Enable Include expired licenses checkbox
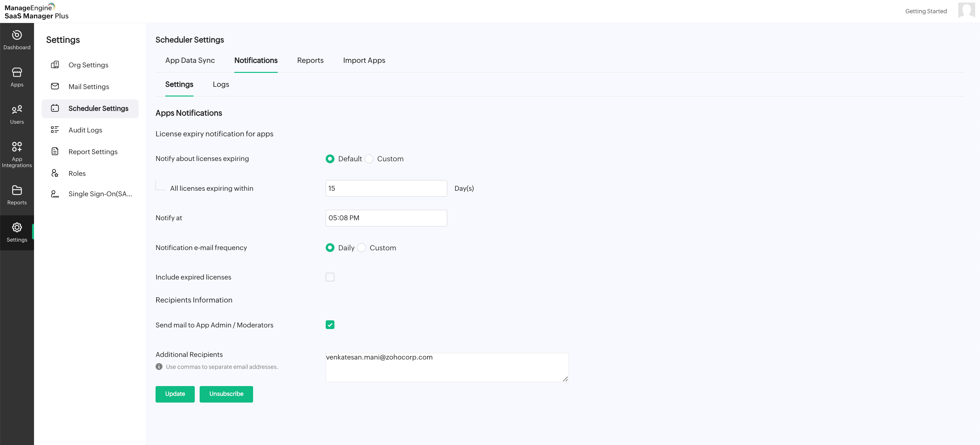The image size is (980, 445). 330,277
